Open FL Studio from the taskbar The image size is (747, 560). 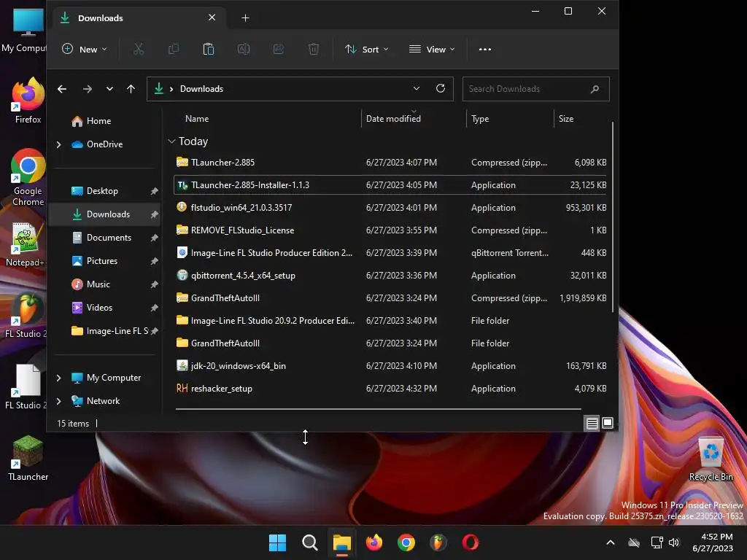438,542
